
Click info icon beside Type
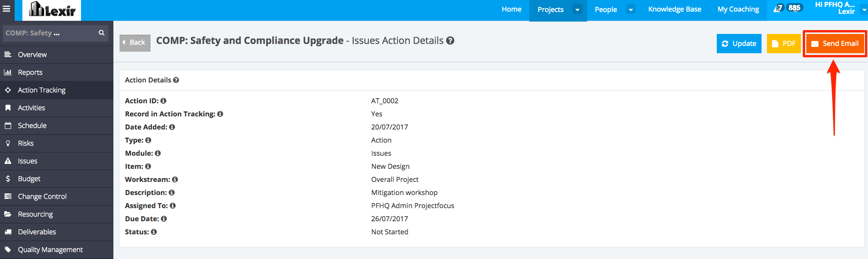click(x=148, y=140)
